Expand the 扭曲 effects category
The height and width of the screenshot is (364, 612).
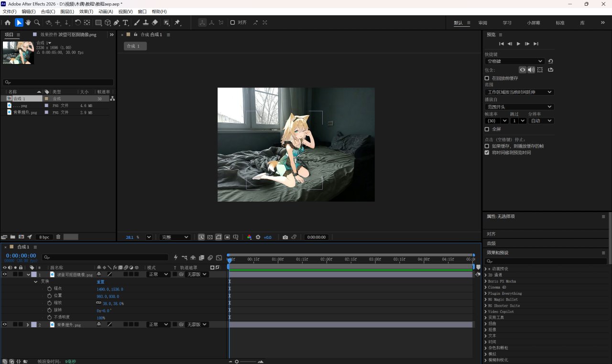click(486, 323)
